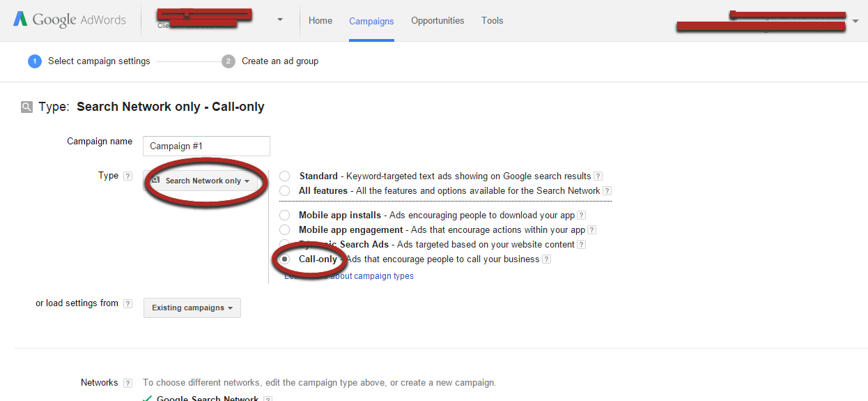
Task: Select the All features radio button
Action: pos(285,190)
